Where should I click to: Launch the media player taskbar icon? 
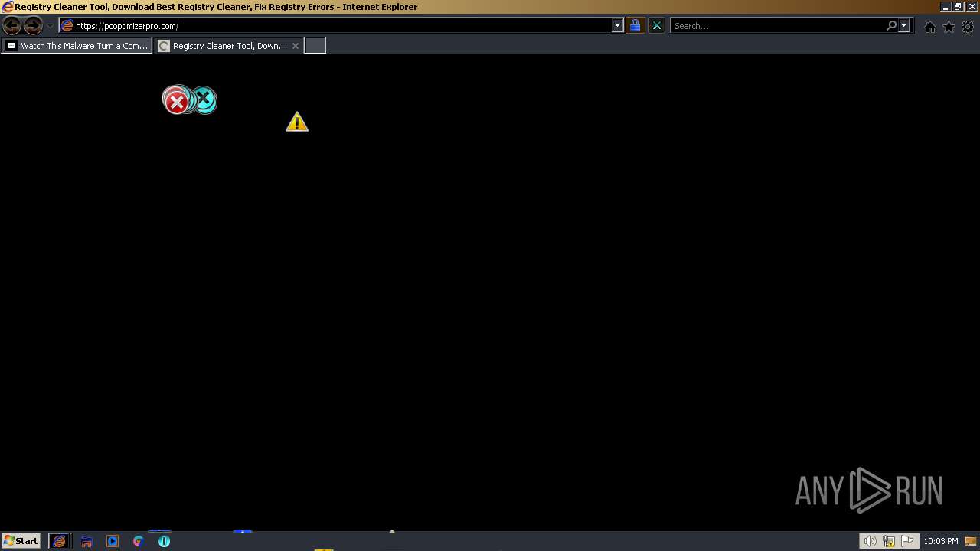113,541
